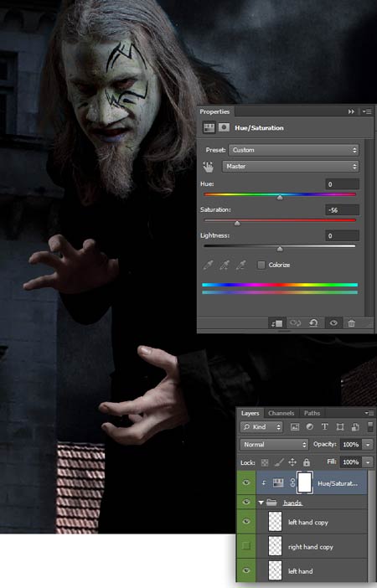
Task: Filter layers by type layers icon
Action: (x=324, y=426)
